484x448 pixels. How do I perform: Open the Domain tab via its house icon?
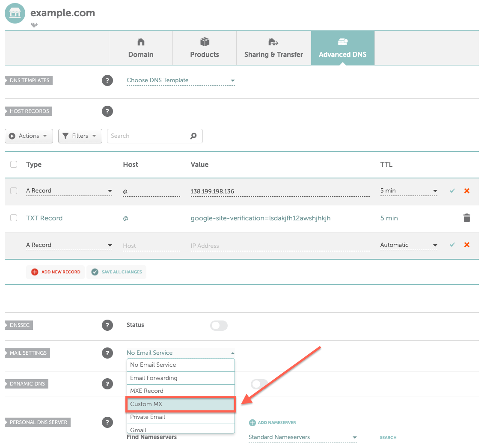tap(141, 42)
